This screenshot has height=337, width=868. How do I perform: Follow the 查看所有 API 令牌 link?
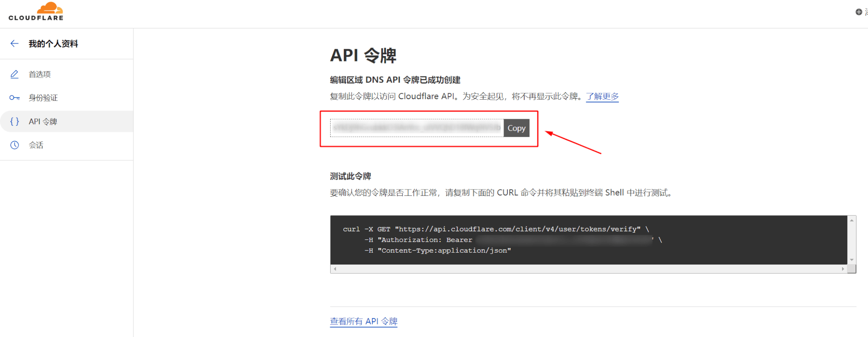tap(364, 321)
